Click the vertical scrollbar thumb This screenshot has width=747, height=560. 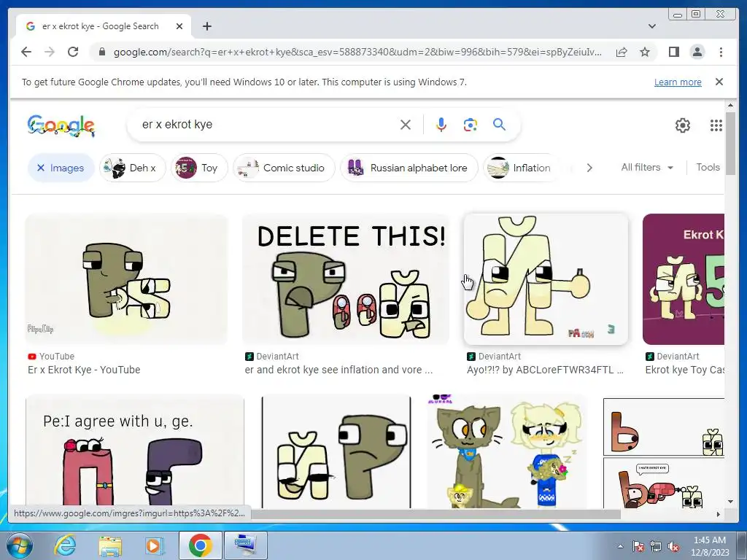731,143
